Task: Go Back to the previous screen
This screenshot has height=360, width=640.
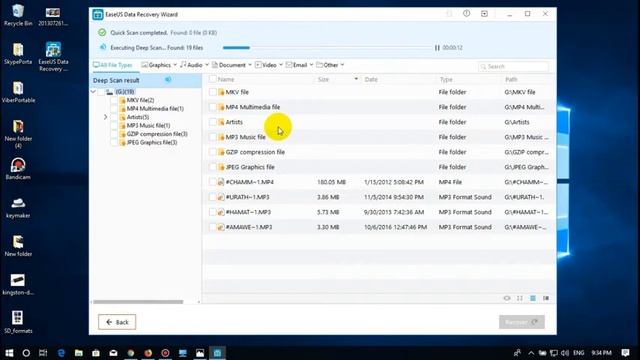Action: tap(117, 322)
